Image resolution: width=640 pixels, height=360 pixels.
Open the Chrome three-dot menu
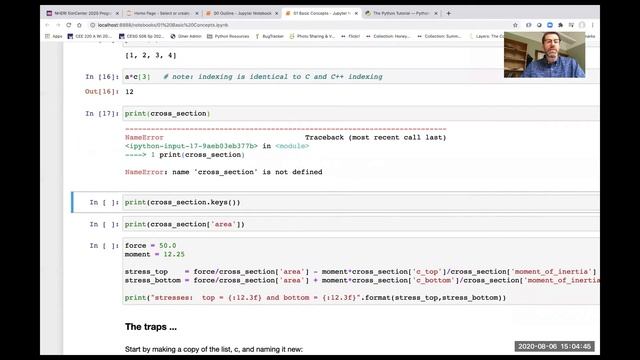tap(593, 25)
